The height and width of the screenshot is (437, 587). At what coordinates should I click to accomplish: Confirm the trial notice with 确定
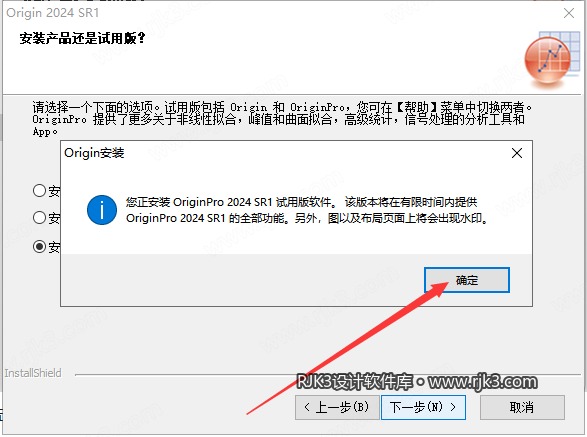click(x=466, y=280)
